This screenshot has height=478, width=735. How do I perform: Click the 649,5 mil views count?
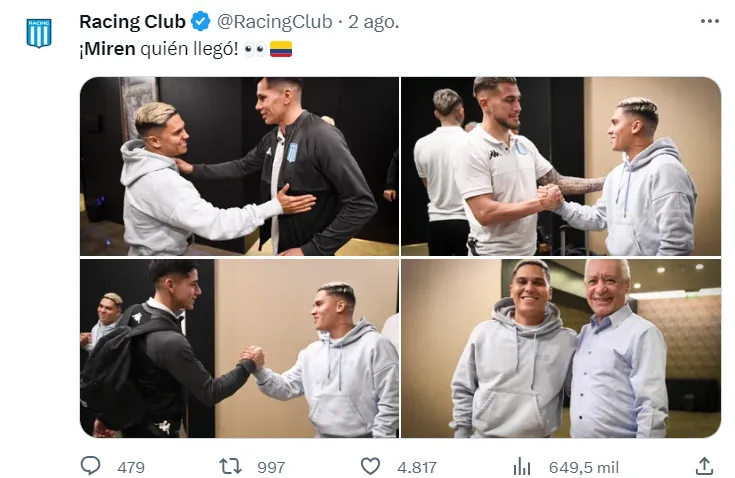(x=583, y=467)
